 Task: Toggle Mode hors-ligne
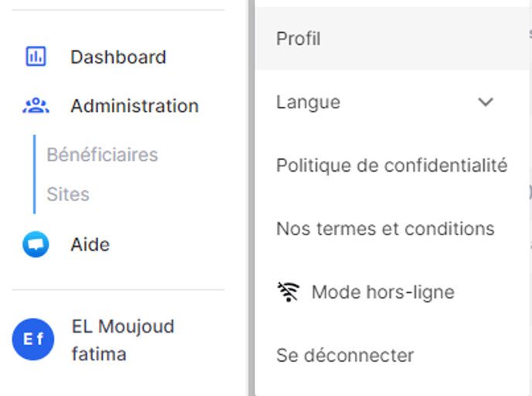(383, 292)
